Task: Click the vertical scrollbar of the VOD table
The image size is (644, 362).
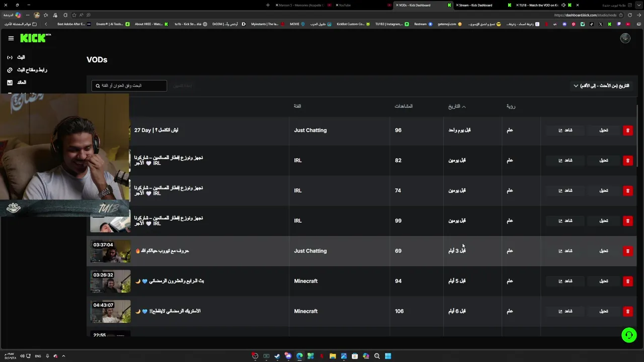Action: pyautogui.click(x=637, y=136)
